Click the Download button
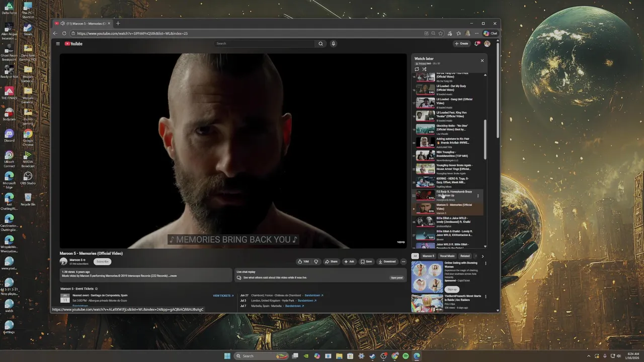644x362 pixels. (387, 261)
